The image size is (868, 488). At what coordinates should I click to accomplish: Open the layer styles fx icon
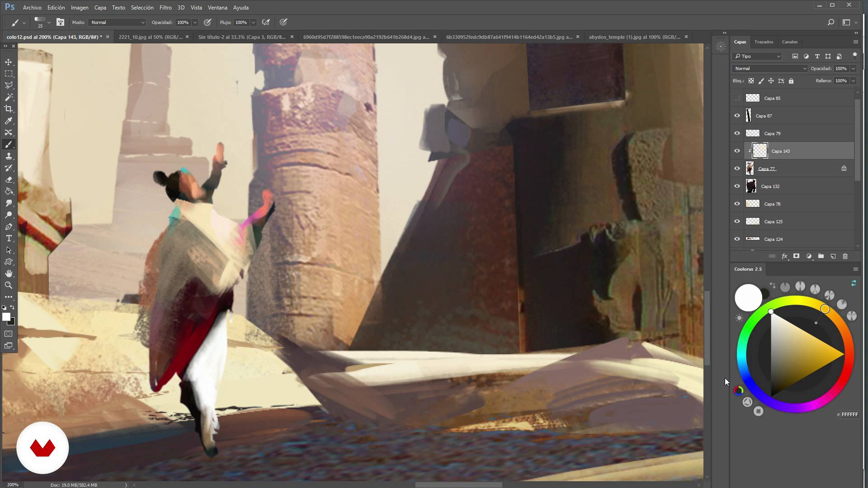pyautogui.click(x=784, y=256)
